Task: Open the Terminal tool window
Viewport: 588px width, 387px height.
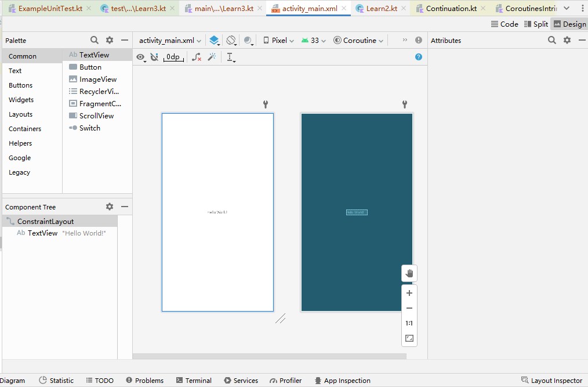Action: [x=194, y=380]
